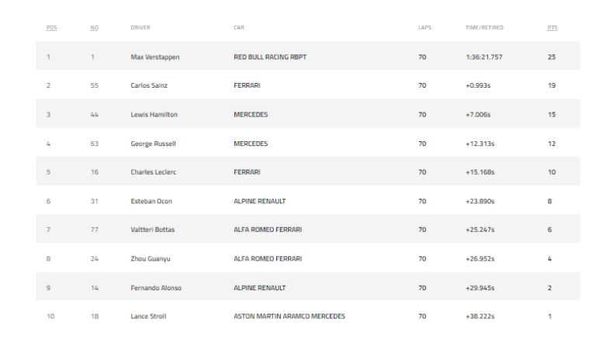Image resolution: width=599 pixels, height=364 pixels.
Task: Click the PTS column header
Action: click(x=552, y=28)
